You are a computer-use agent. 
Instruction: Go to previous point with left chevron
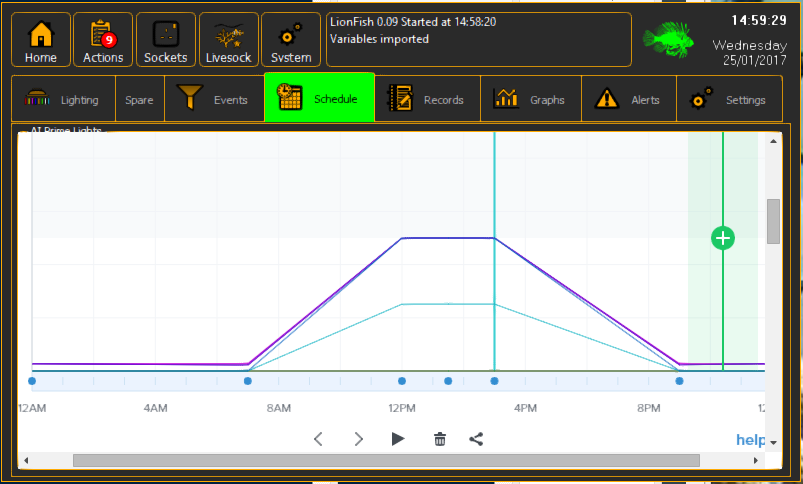[318, 439]
